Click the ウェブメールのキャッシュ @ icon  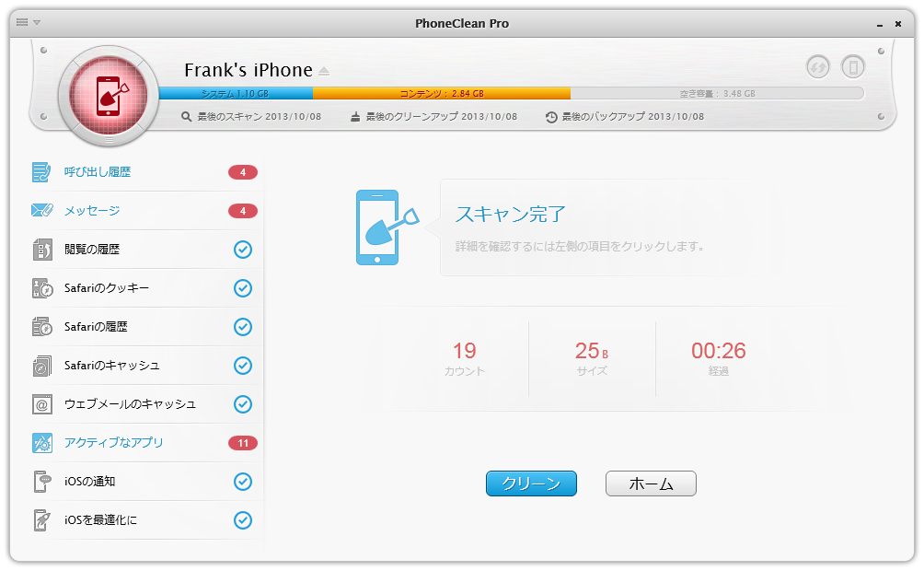click(x=41, y=404)
